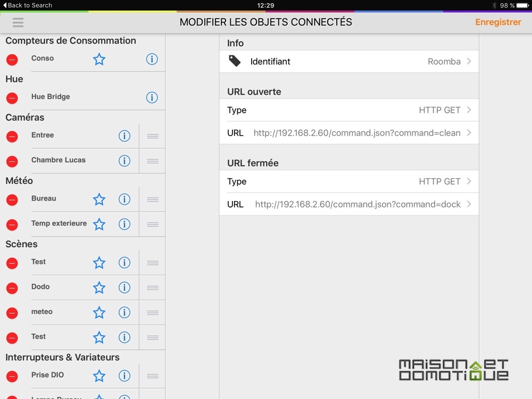Open info for Prise DIO

coord(124,376)
